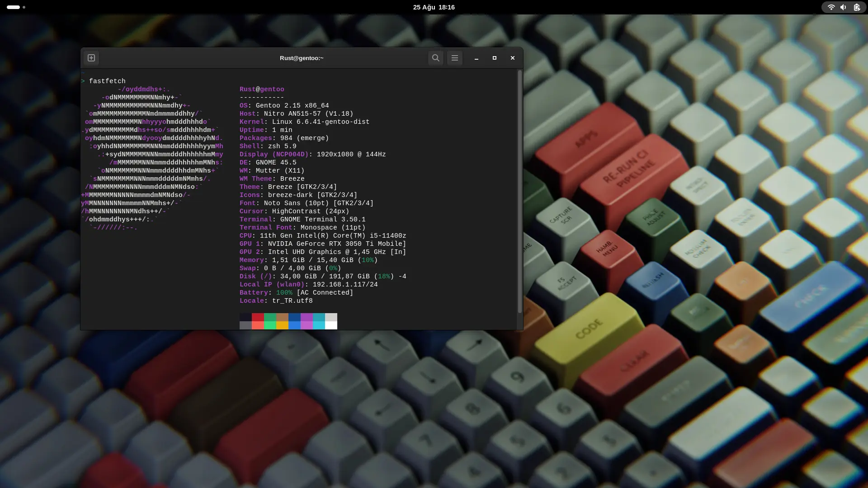868x488 pixels.
Task: Click the "WM: Mutter (X11)" line
Action: pyautogui.click(x=272, y=171)
